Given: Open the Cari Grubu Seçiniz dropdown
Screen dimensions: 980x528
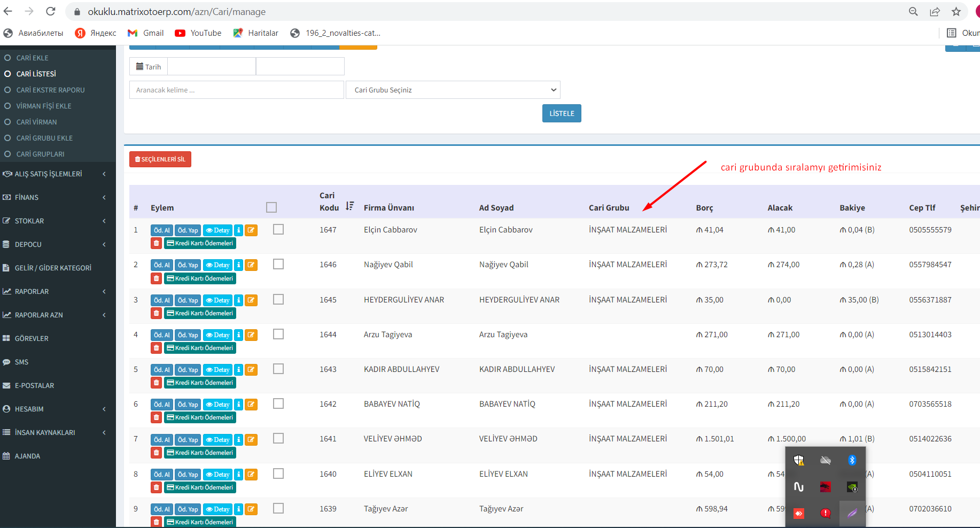Looking at the screenshot, I should tap(453, 90).
